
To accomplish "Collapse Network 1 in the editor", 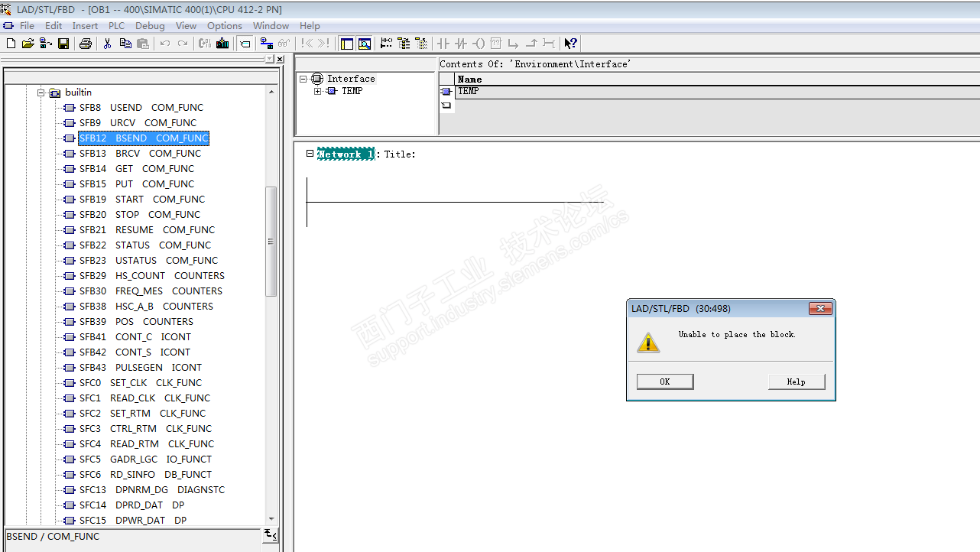I will pyautogui.click(x=310, y=154).
